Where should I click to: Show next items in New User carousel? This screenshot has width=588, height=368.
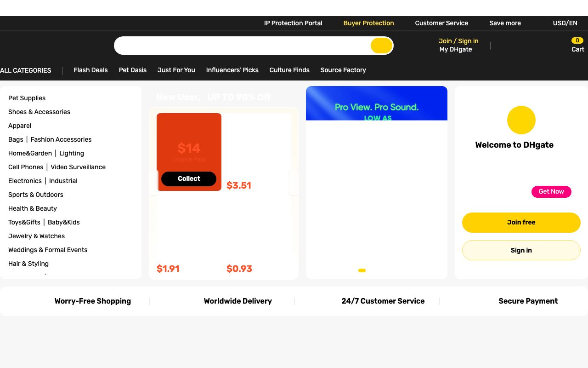coord(294,182)
